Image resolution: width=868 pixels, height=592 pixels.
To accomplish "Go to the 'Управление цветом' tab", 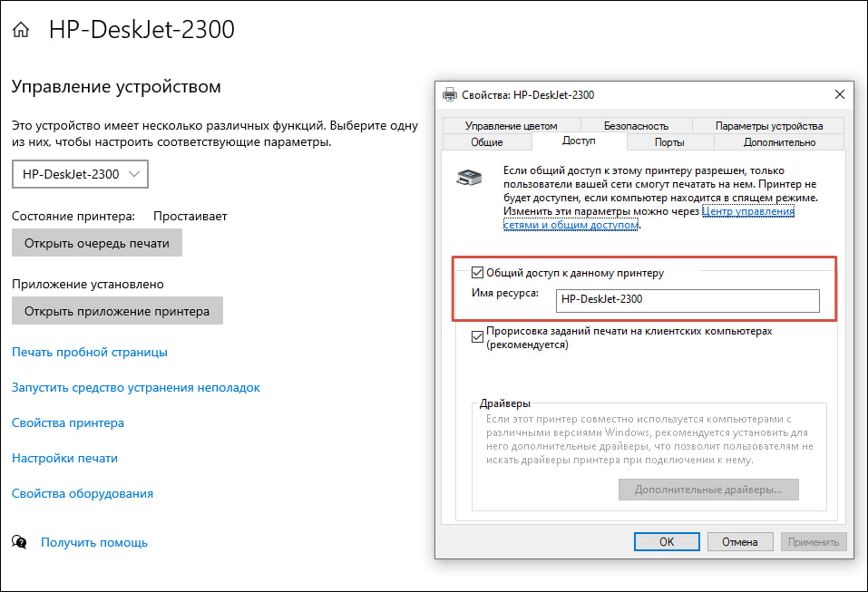I will pyautogui.click(x=511, y=126).
